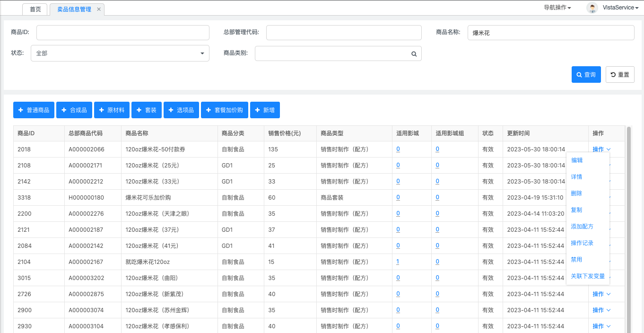Open 适用影城 link for product 2726
The height and width of the screenshot is (333, 644).
point(398,294)
